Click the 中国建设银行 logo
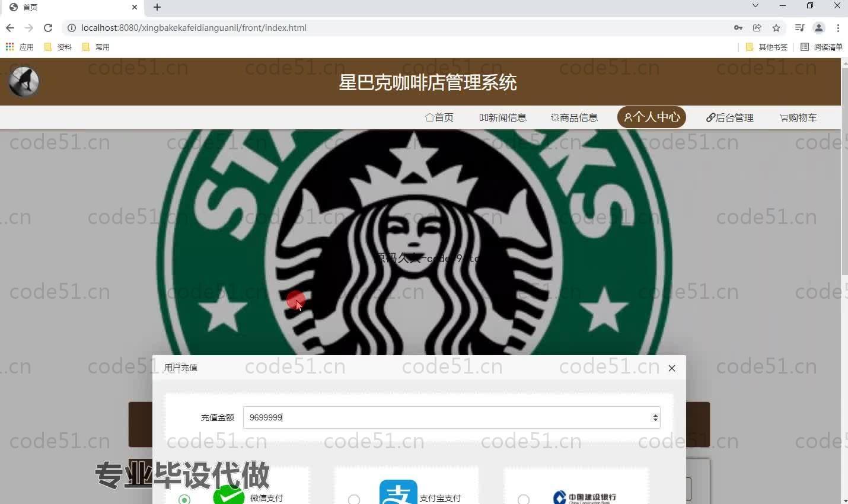Screen dimensions: 848x504 click(585, 497)
